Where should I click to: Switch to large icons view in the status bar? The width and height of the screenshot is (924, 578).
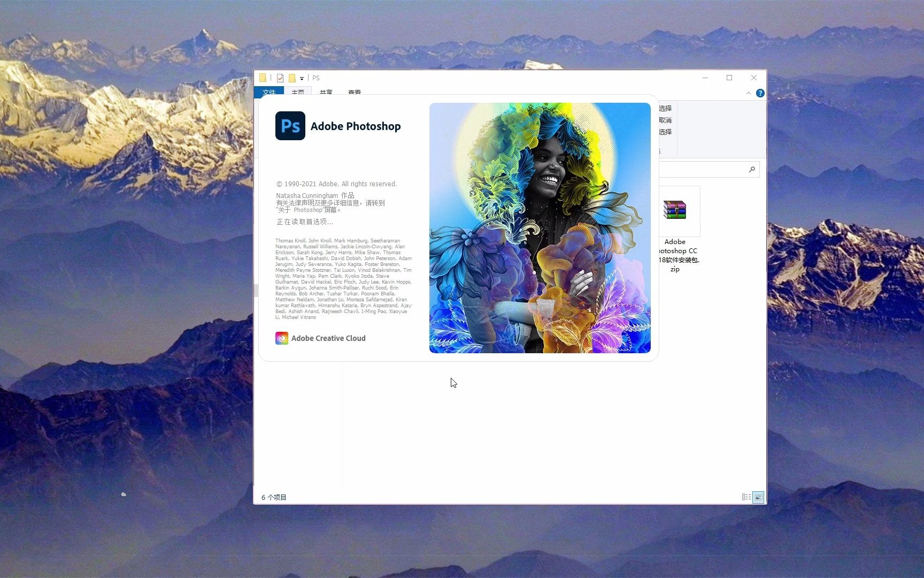(758, 497)
